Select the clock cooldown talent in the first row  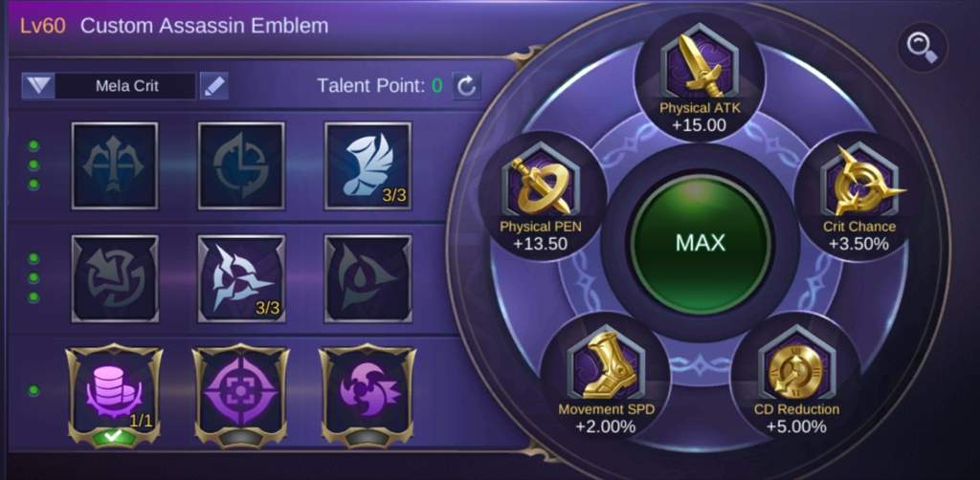(241, 165)
